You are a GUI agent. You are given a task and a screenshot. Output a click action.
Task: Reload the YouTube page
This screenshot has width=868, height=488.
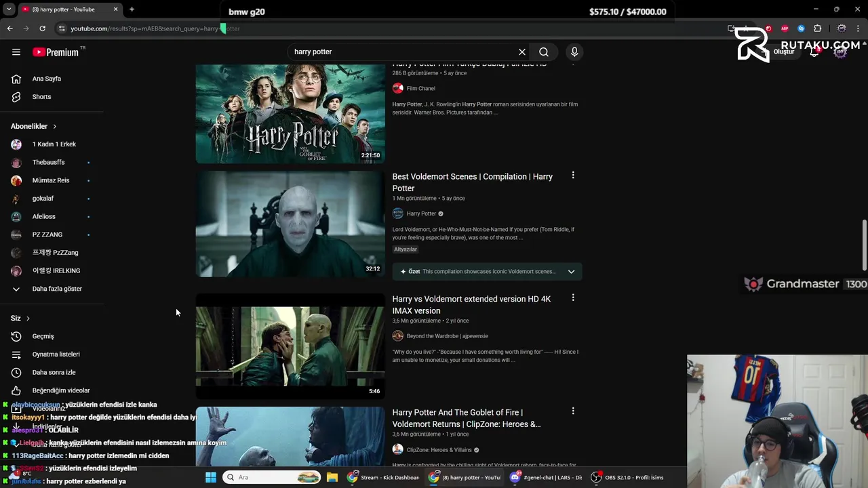pyautogui.click(x=42, y=28)
